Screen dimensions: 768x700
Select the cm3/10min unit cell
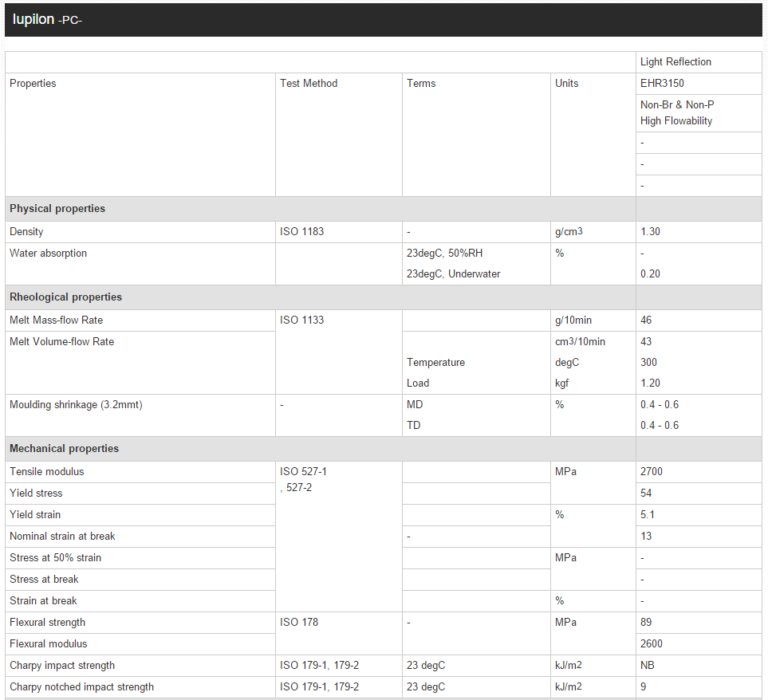(x=580, y=342)
